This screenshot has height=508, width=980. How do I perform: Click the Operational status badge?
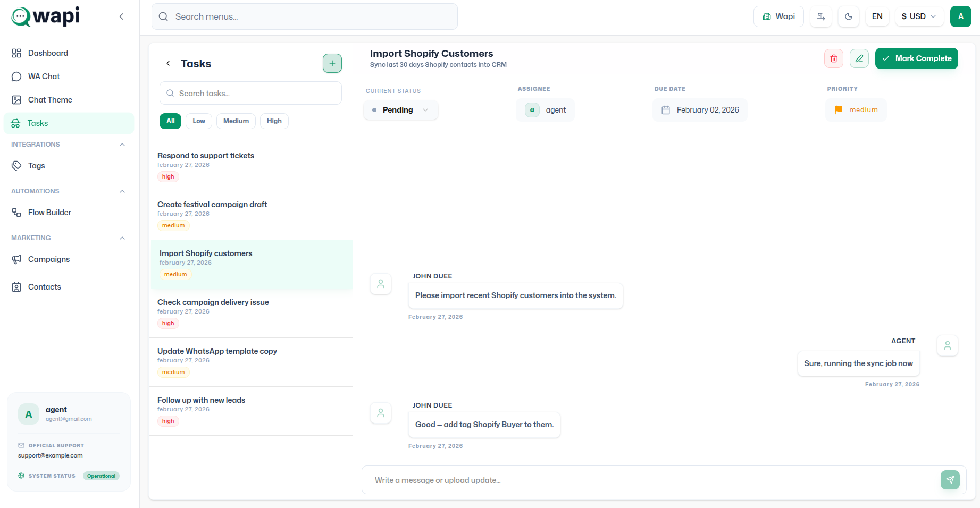[x=101, y=476]
